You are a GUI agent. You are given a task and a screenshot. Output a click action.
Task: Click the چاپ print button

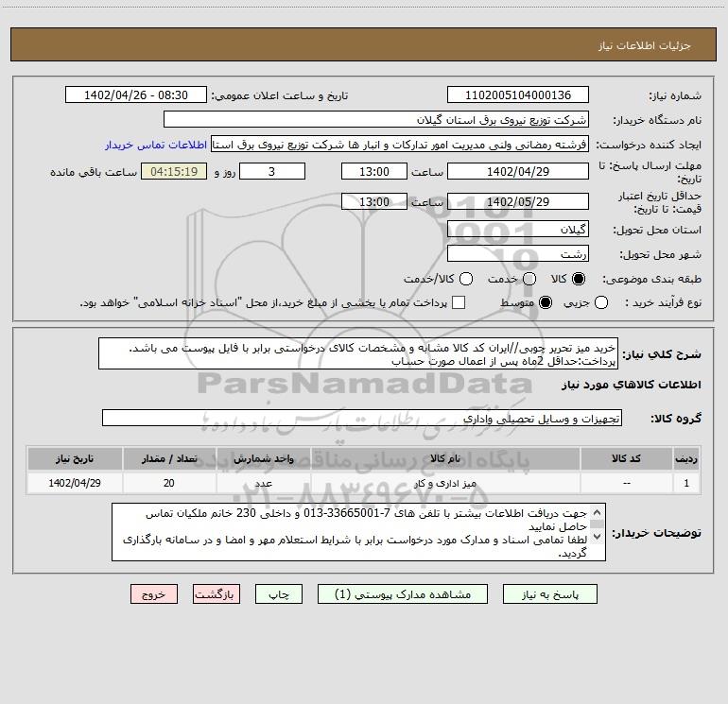tap(279, 594)
